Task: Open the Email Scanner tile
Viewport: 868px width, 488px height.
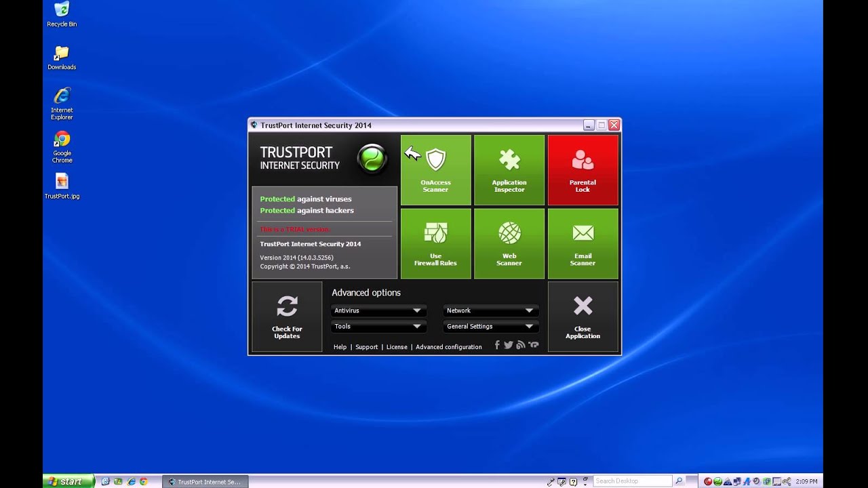Action: coord(583,243)
